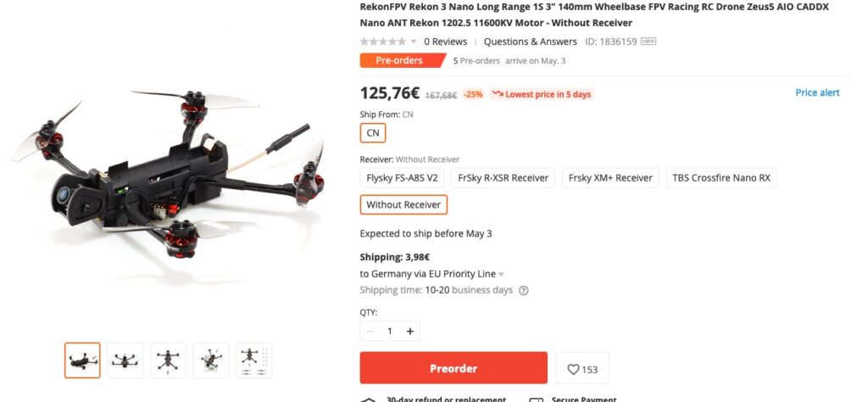The height and width of the screenshot is (402, 868).
Task: Select CN ship-from option
Action: [x=373, y=133]
